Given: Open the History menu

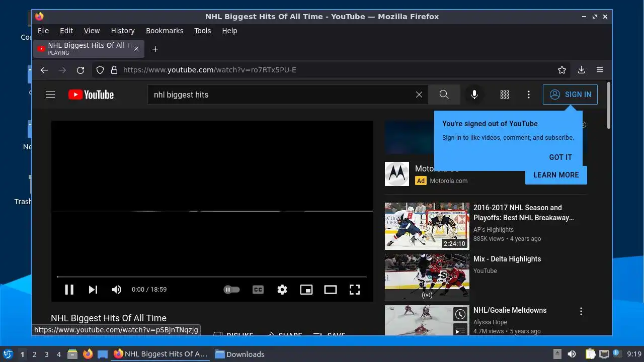Looking at the screenshot, I should (123, 31).
